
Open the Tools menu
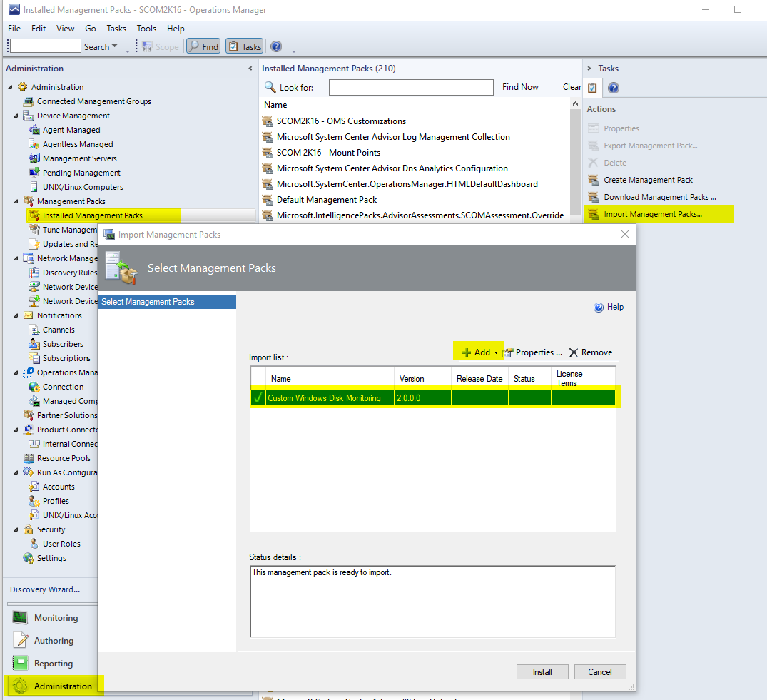146,29
